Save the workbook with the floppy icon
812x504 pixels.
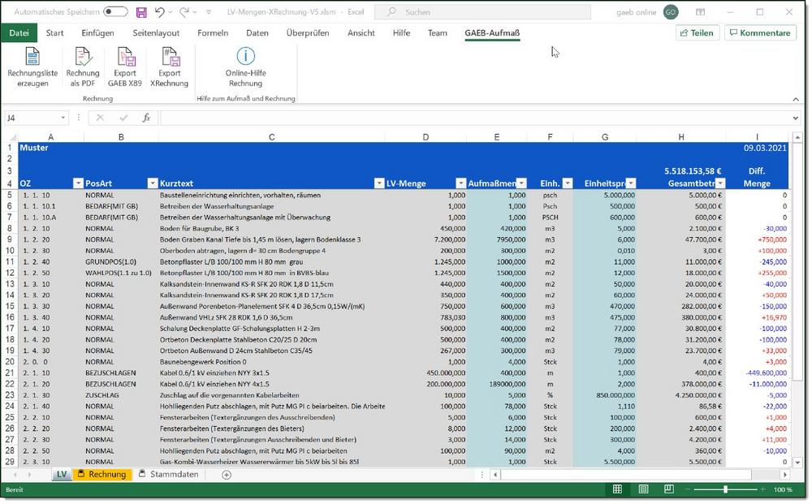point(140,12)
